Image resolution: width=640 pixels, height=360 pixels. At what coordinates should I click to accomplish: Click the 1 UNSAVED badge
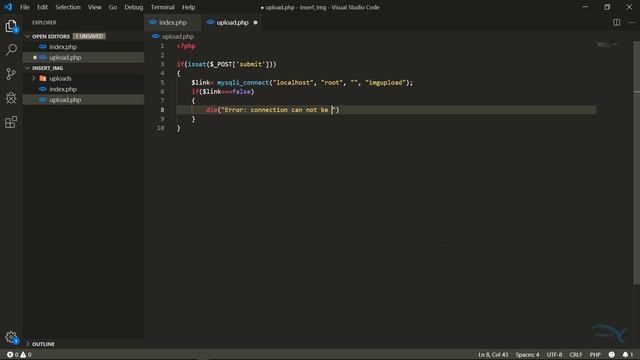click(89, 36)
